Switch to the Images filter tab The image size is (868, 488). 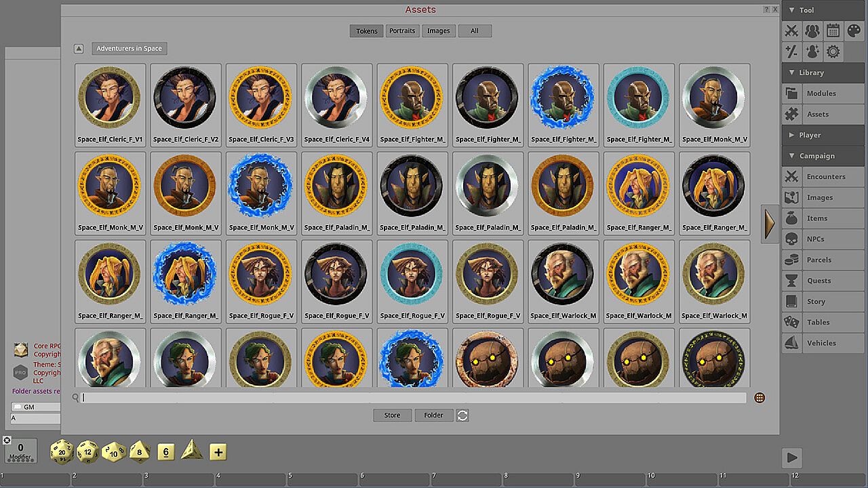pos(439,30)
